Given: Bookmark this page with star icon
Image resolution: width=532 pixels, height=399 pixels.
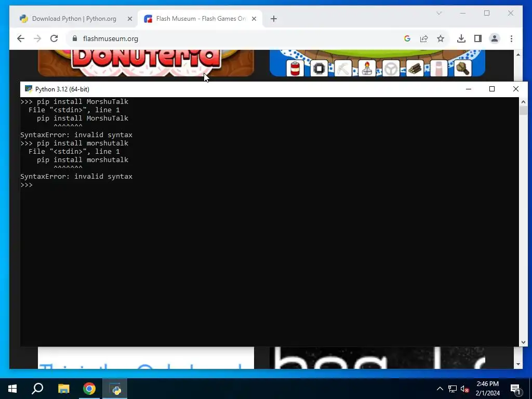Looking at the screenshot, I should pyautogui.click(x=441, y=38).
